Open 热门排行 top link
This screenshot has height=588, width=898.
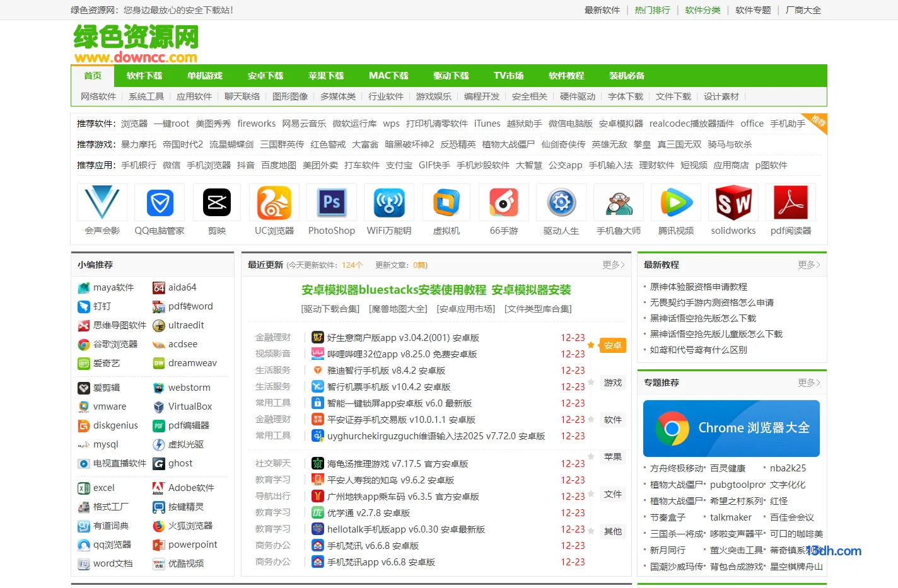[x=653, y=10]
